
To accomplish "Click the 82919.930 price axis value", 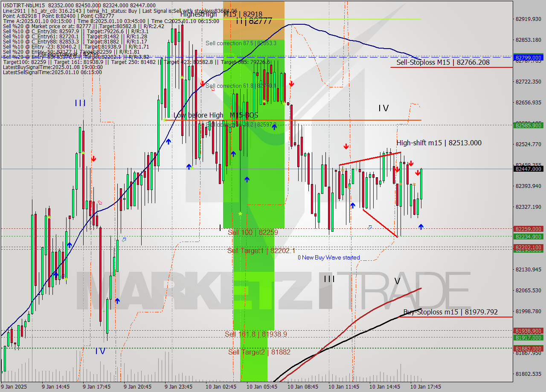I will click(529, 19).
